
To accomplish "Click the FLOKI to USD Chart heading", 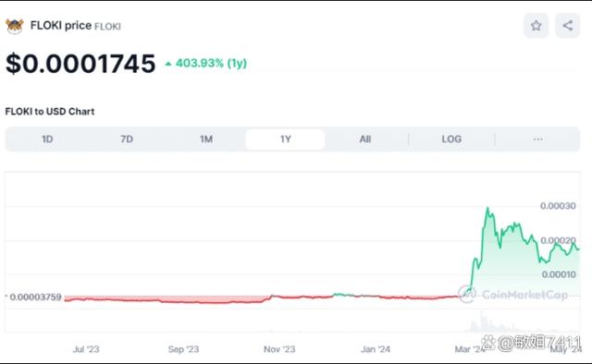I will [x=49, y=112].
